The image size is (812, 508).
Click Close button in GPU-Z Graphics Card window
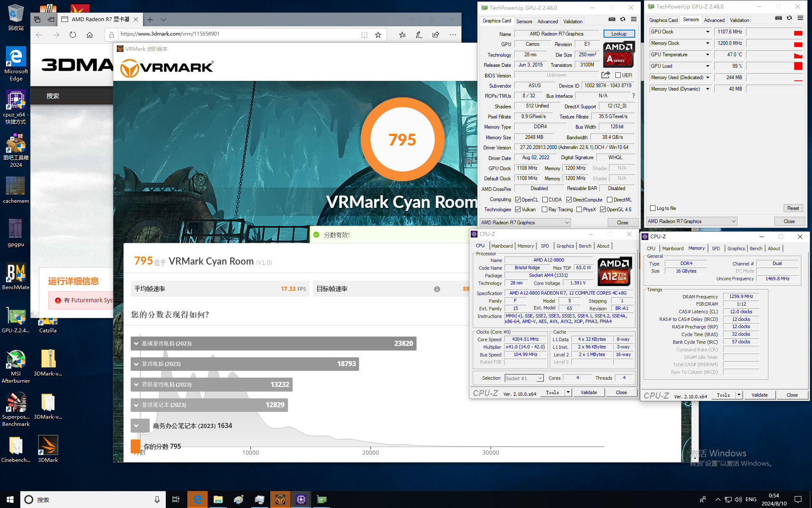click(623, 223)
